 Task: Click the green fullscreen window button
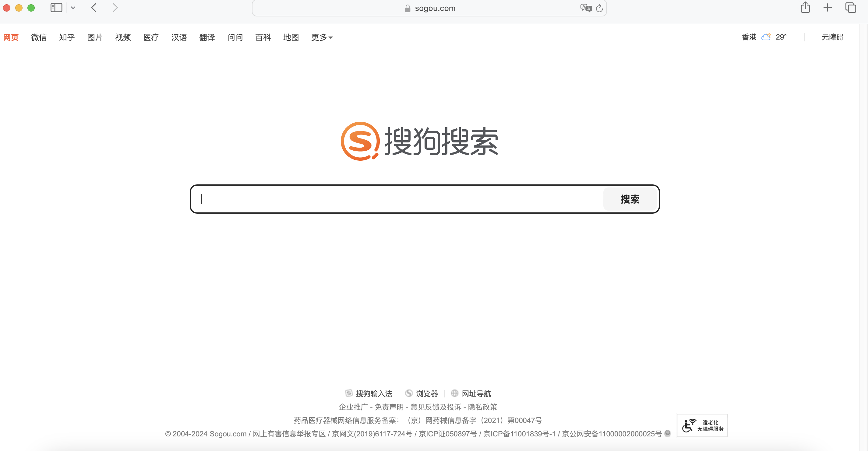pyautogui.click(x=31, y=8)
